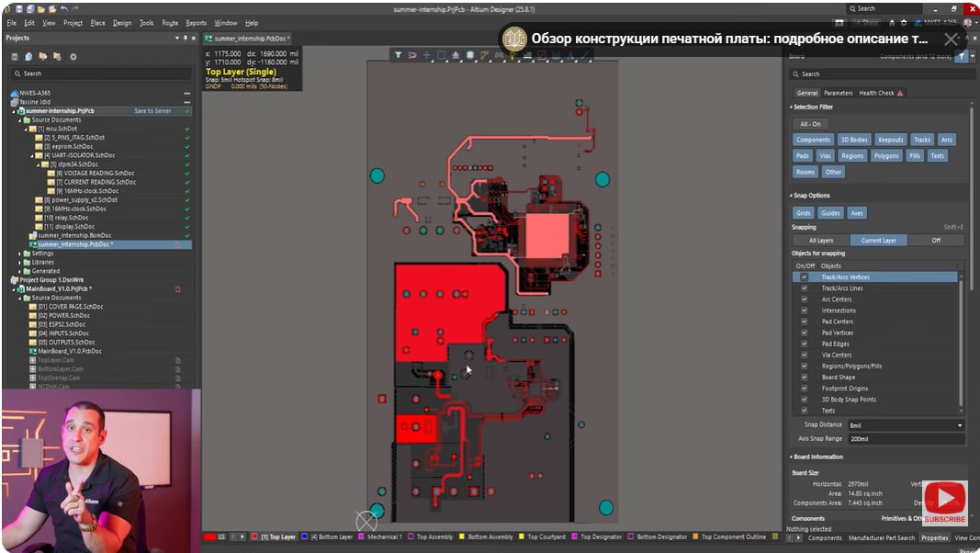Click the Projects panel Search field
The image size is (980, 553).
[x=101, y=73]
